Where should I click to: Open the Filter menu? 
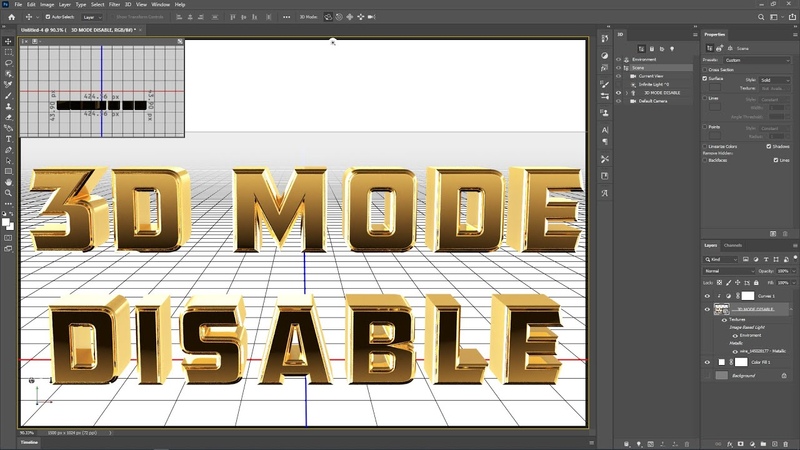114,5
